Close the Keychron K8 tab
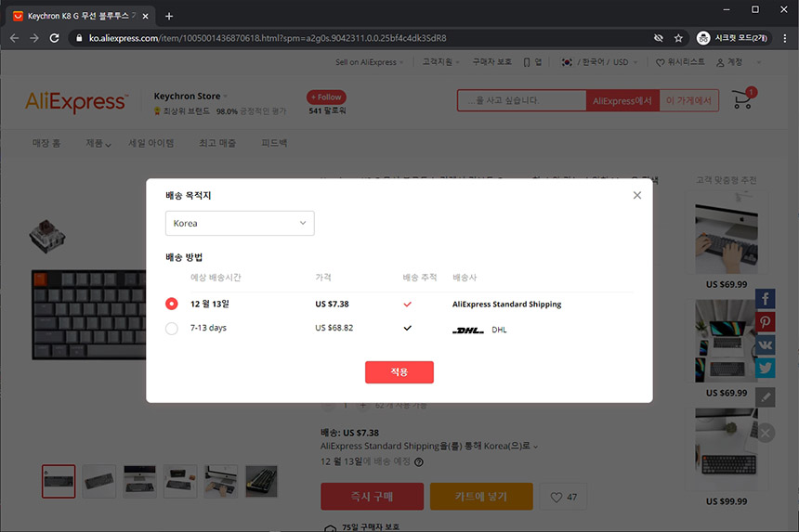Screen dimensions: 799x532 (145, 17)
